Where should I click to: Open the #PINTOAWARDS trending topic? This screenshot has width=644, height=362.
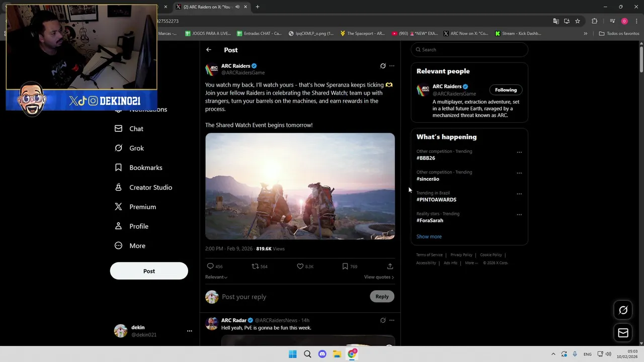[x=436, y=200]
